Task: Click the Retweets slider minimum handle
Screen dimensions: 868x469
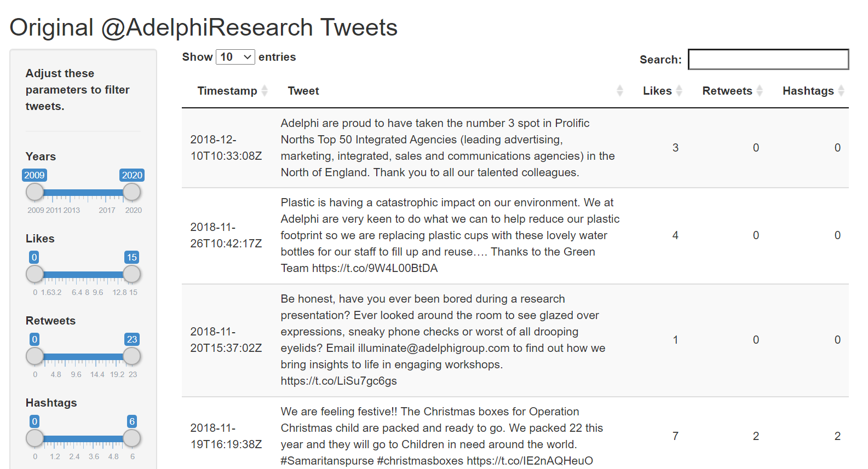Action: pyautogui.click(x=35, y=356)
